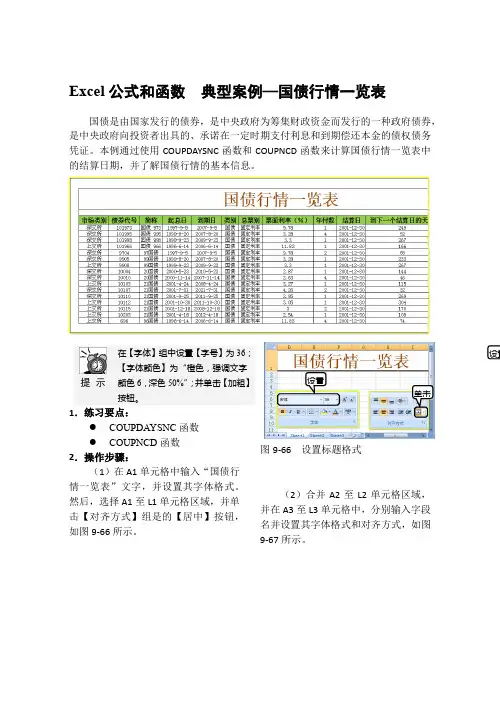Click the alarm clock tip icon
Viewport: 500px width, 706px height.
tap(93, 361)
